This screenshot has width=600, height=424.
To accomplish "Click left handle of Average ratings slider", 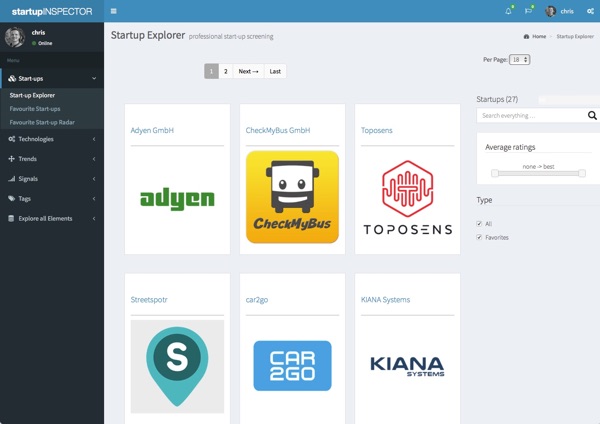I will click(x=495, y=173).
